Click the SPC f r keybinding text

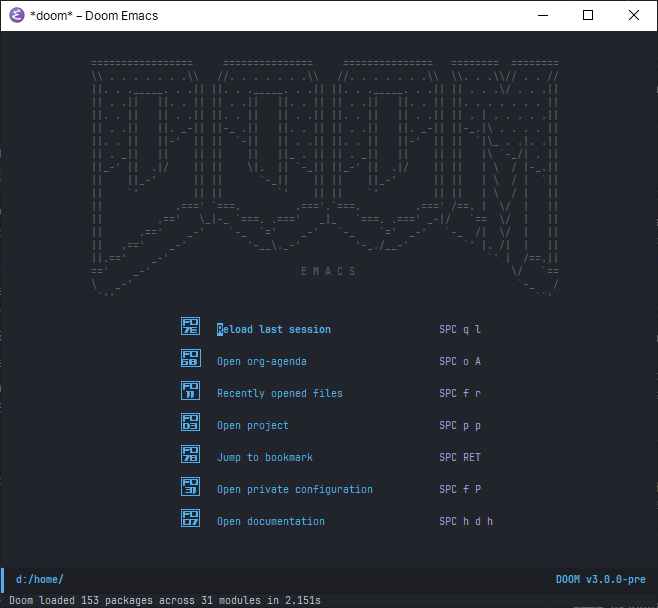click(x=460, y=394)
